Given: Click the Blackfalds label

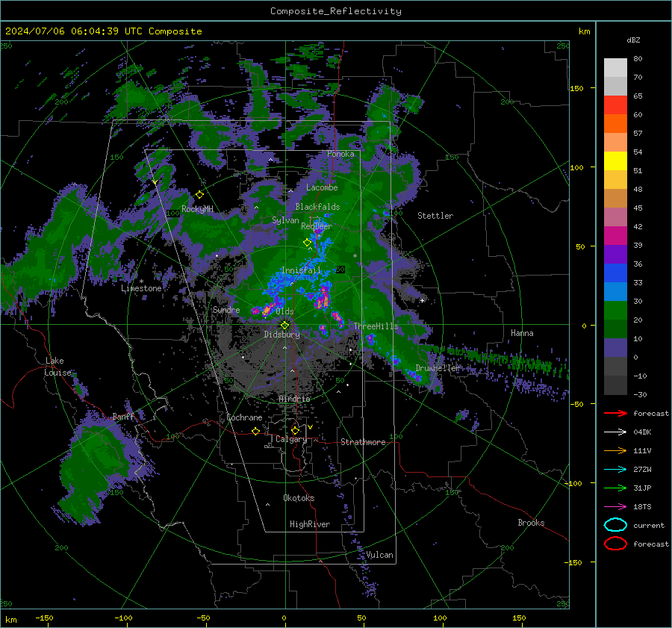Looking at the screenshot, I should [x=317, y=207].
